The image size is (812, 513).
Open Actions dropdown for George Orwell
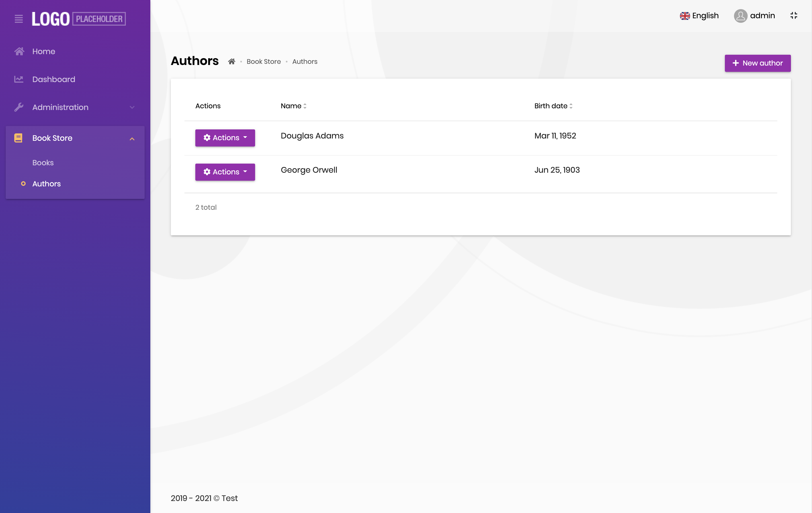[225, 172]
